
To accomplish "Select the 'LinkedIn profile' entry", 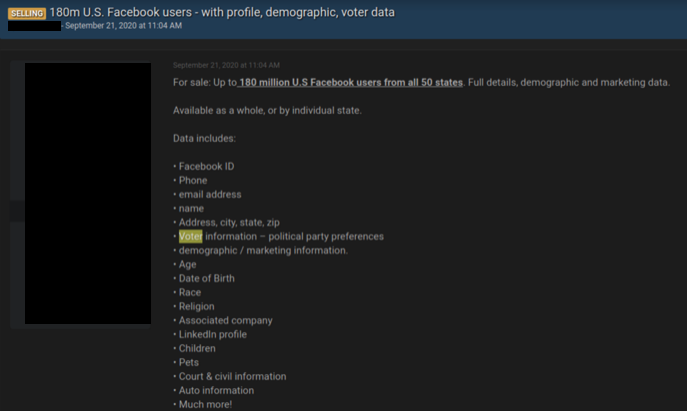I will 212,335.
